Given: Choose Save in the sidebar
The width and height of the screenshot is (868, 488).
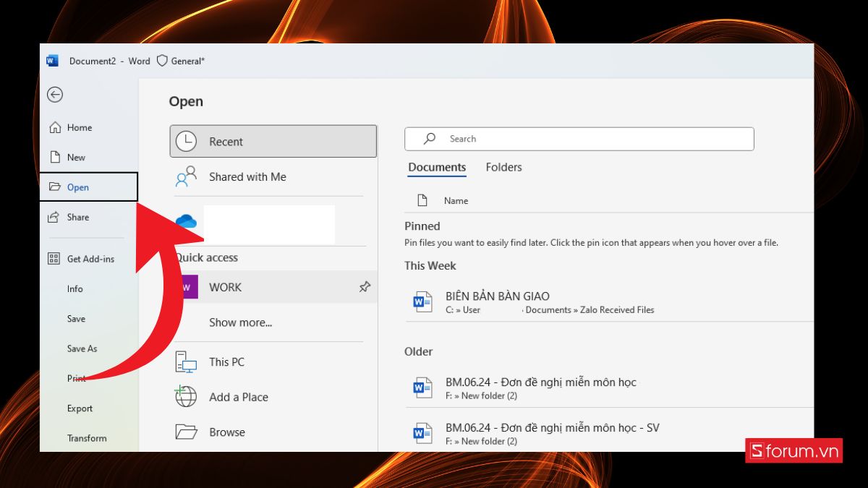Looking at the screenshot, I should pos(76,318).
